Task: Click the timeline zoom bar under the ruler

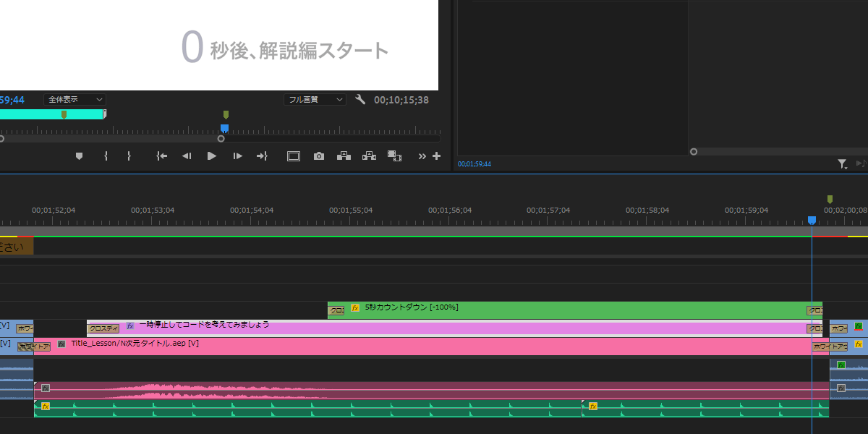Action: pyautogui.click(x=434, y=231)
